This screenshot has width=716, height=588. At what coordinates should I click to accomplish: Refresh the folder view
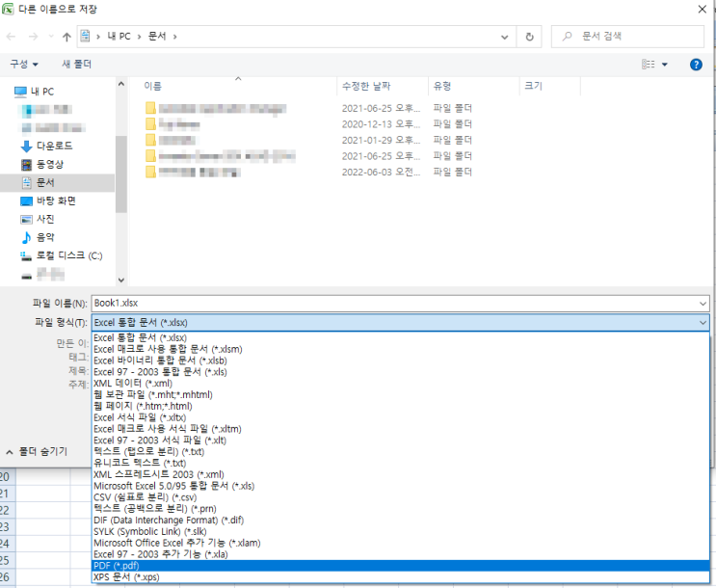click(x=529, y=37)
